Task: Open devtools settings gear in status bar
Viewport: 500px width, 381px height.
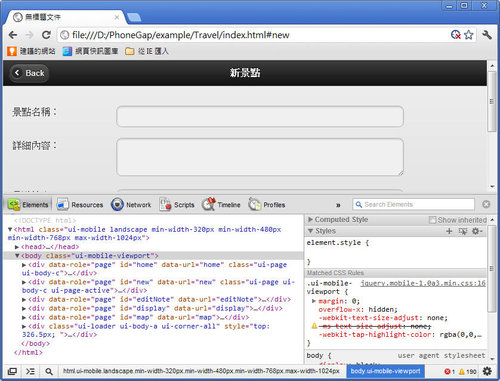Action: (487, 371)
